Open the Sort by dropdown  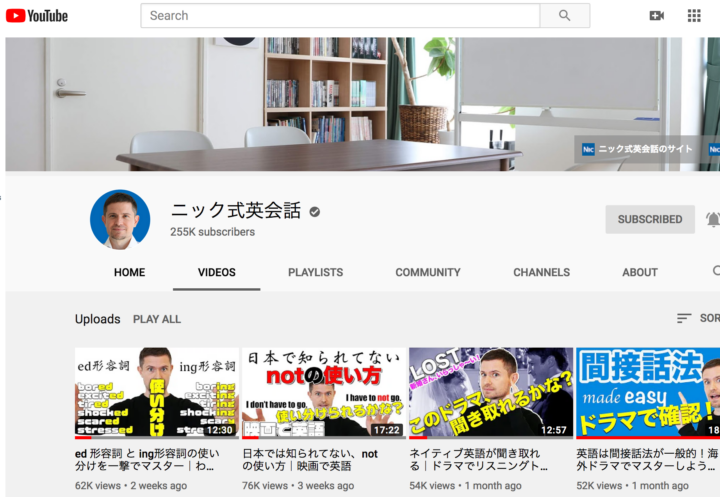click(698, 318)
